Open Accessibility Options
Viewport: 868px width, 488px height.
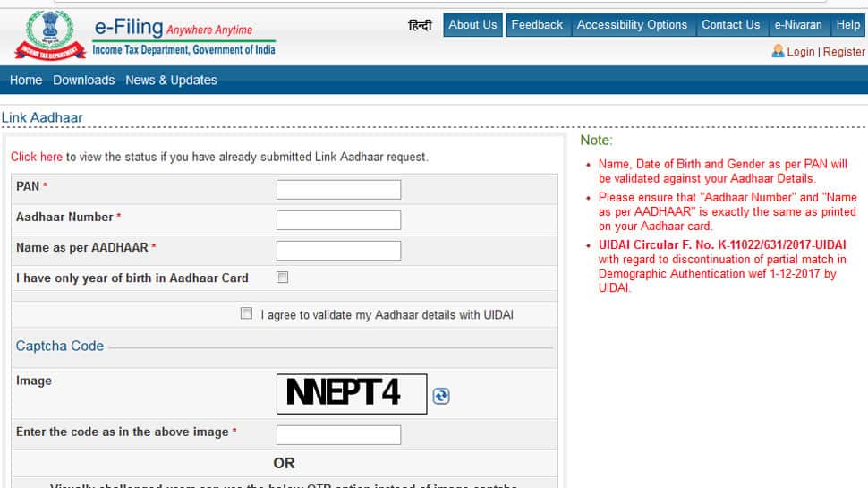632,25
